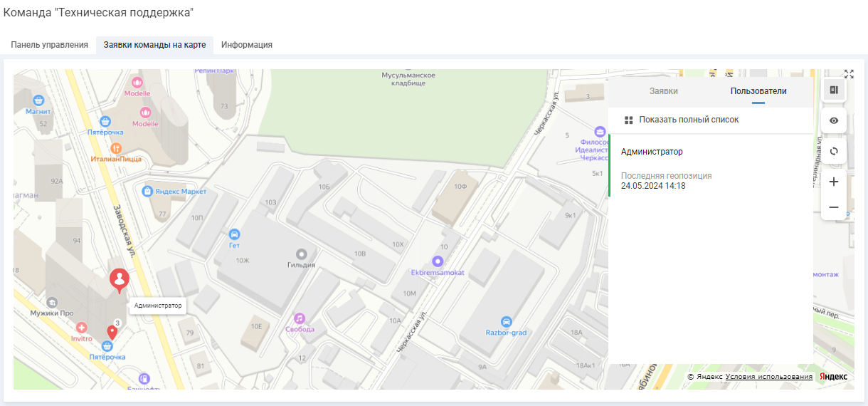Refresh the map with the circular arrows icon
Viewport: 868px width, 406px height.
[x=834, y=150]
